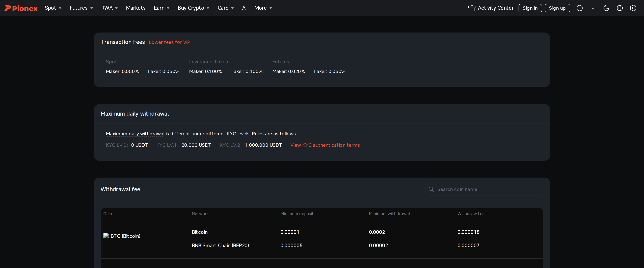Click minimum deposit value 0.000005
644x268 pixels.
pos(291,246)
